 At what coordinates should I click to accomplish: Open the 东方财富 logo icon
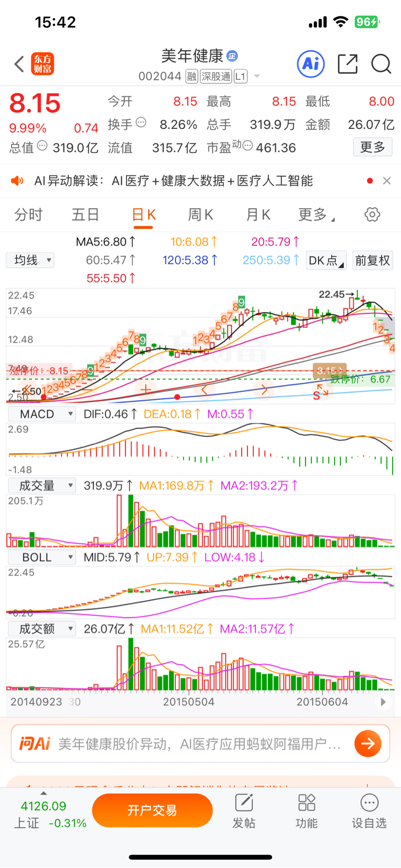pyautogui.click(x=42, y=64)
